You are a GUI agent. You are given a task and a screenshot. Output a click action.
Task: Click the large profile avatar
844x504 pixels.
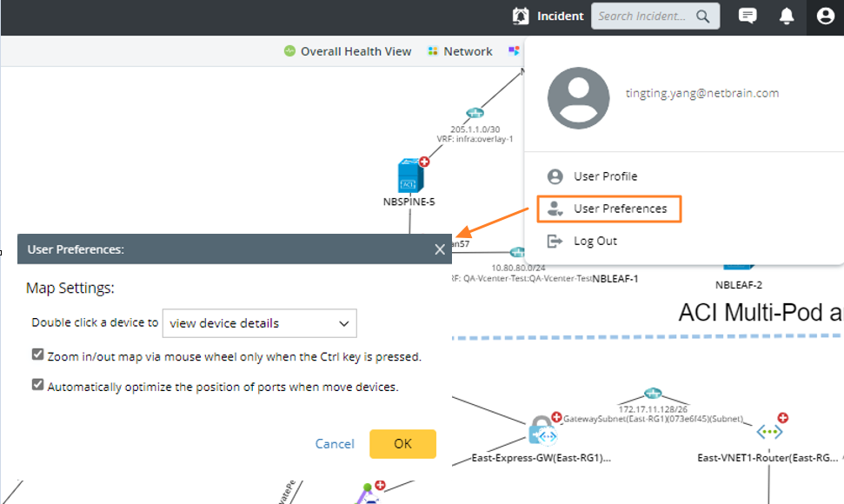pyautogui.click(x=579, y=98)
